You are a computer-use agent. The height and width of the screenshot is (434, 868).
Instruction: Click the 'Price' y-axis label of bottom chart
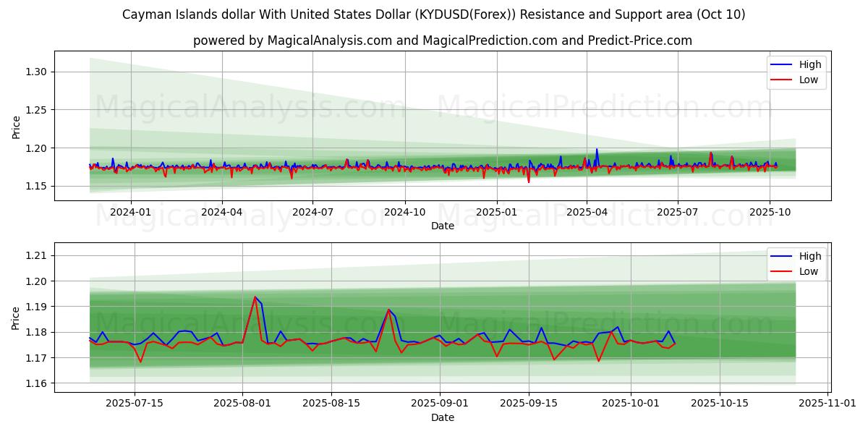pyautogui.click(x=17, y=318)
